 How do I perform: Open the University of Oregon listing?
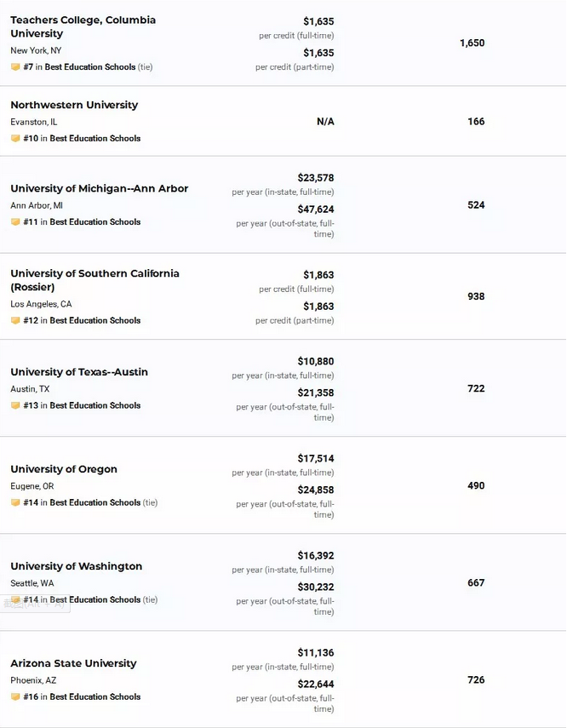pyautogui.click(x=64, y=469)
